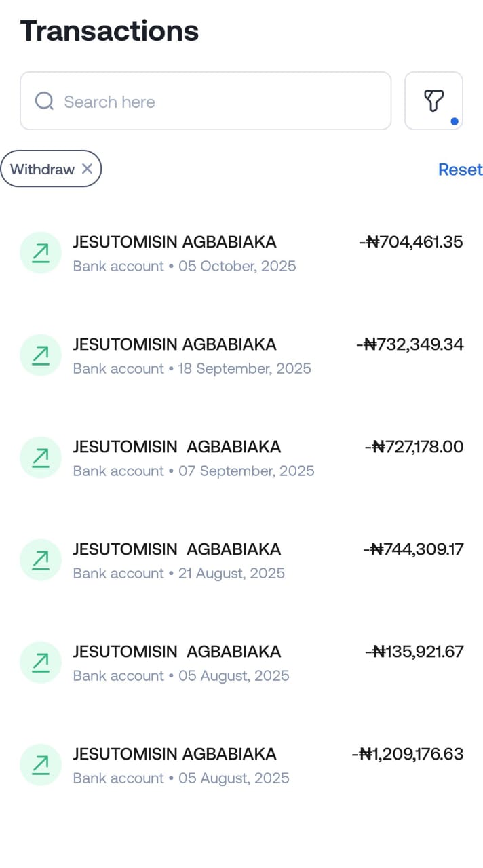Click the withdrawal icon beside ₦1,209,176.63
Screen dimensions: 483x868
[41, 765]
